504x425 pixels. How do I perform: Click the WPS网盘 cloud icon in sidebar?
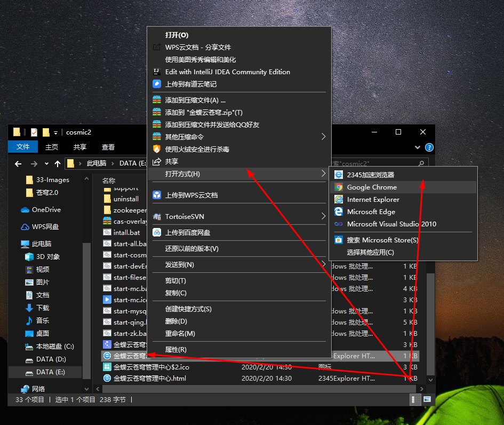(25, 227)
